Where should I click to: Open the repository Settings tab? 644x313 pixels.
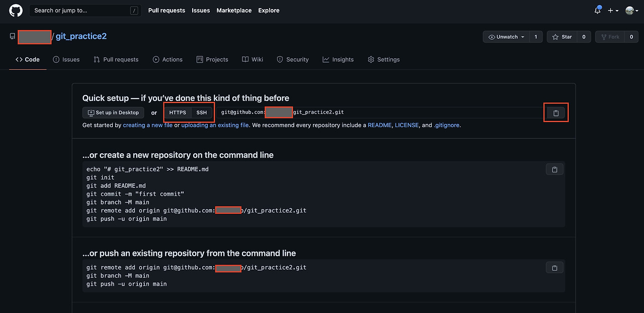tap(384, 59)
